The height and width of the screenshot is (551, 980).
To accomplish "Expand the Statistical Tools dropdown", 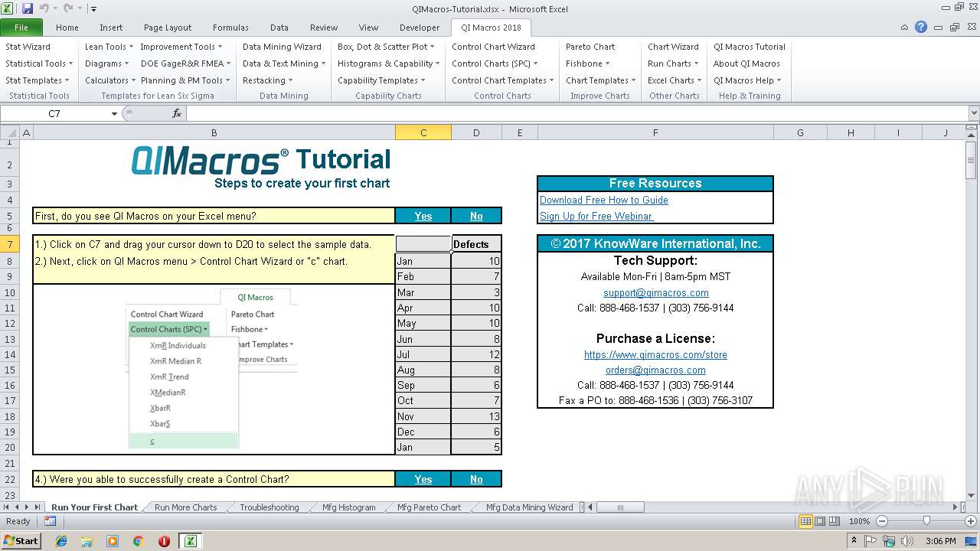I will point(39,64).
